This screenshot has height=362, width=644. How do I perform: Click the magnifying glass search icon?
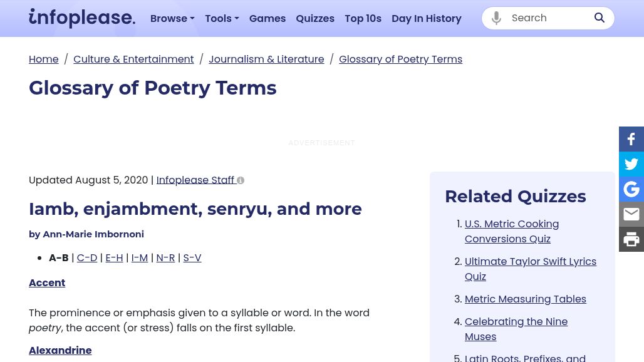click(x=600, y=18)
